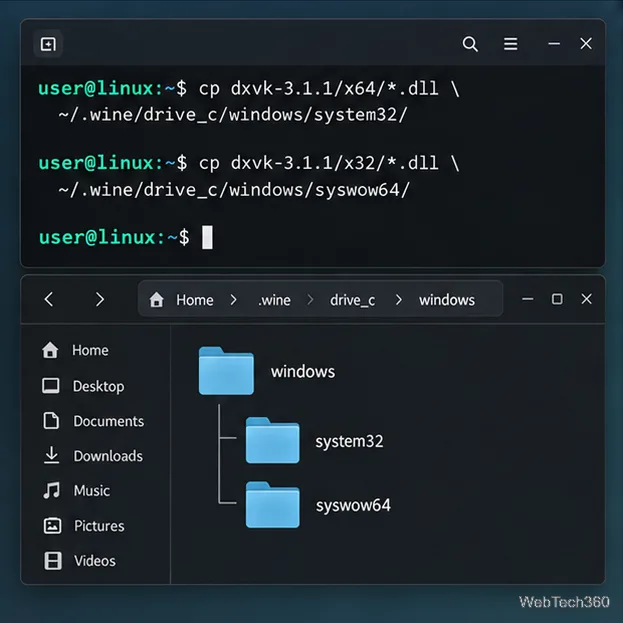Select windows breadcrumb segment
Image resolution: width=623 pixels, height=623 pixels.
[x=447, y=300]
